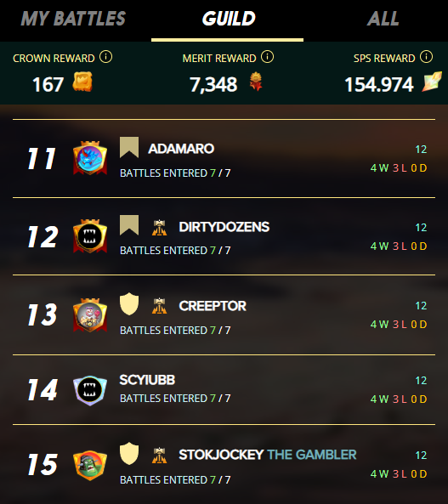Open the DIRTYDOZENS player name
448x504 pixels.
pyautogui.click(x=224, y=227)
